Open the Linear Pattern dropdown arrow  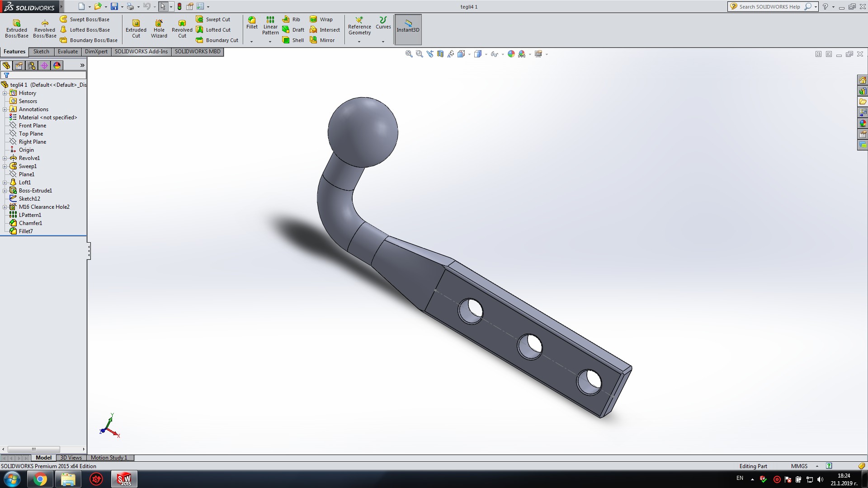pos(270,42)
